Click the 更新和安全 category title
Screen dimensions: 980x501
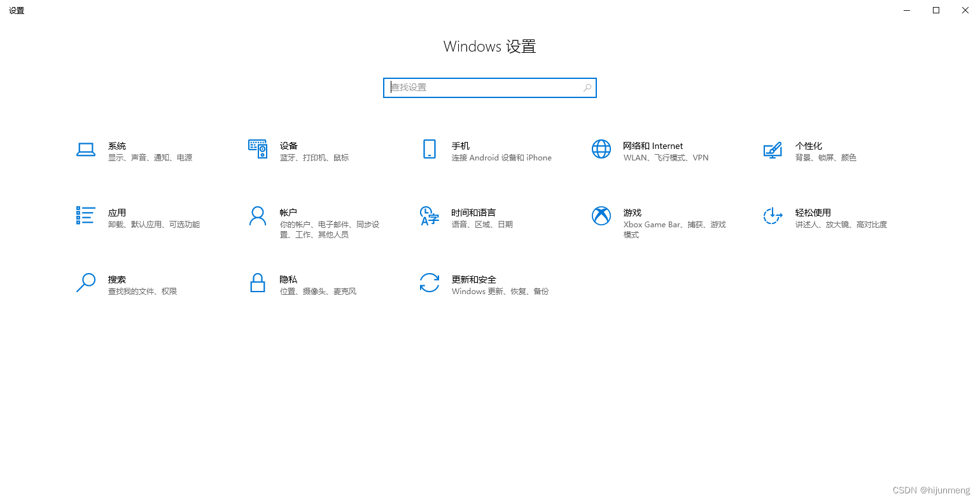tap(474, 279)
